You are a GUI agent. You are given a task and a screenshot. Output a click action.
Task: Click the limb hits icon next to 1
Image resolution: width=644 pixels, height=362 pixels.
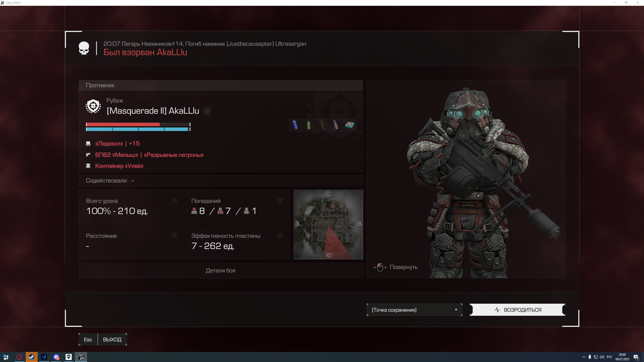246,211
